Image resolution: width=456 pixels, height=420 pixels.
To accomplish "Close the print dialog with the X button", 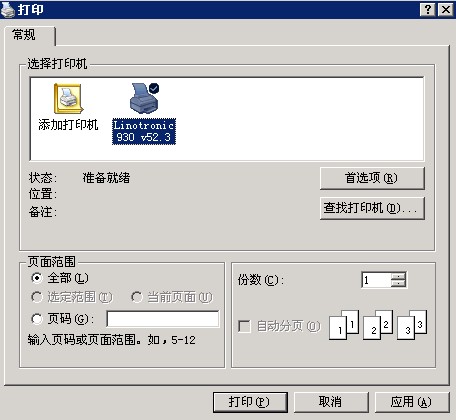I will point(446,9).
